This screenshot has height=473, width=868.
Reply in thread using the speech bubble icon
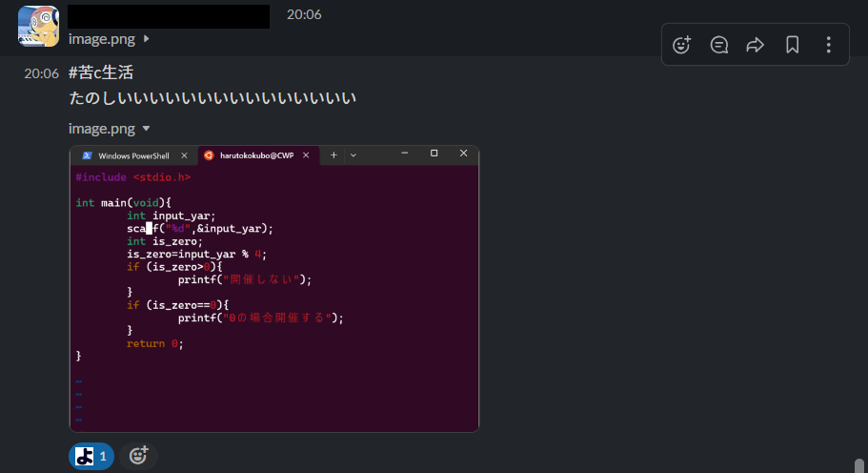(x=718, y=45)
